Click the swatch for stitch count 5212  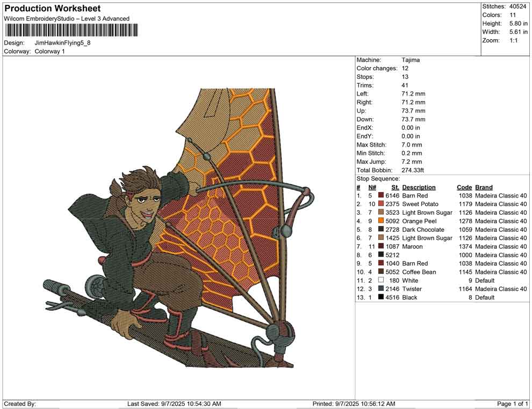coord(380,255)
